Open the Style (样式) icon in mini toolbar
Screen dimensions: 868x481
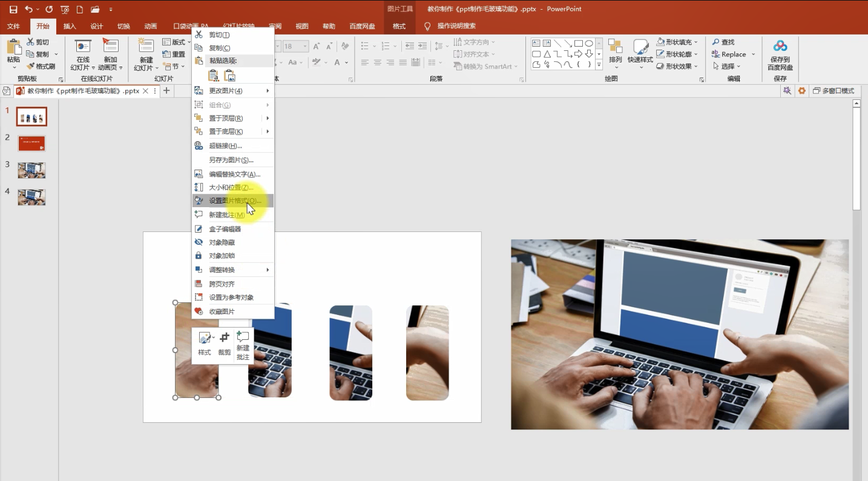click(205, 343)
